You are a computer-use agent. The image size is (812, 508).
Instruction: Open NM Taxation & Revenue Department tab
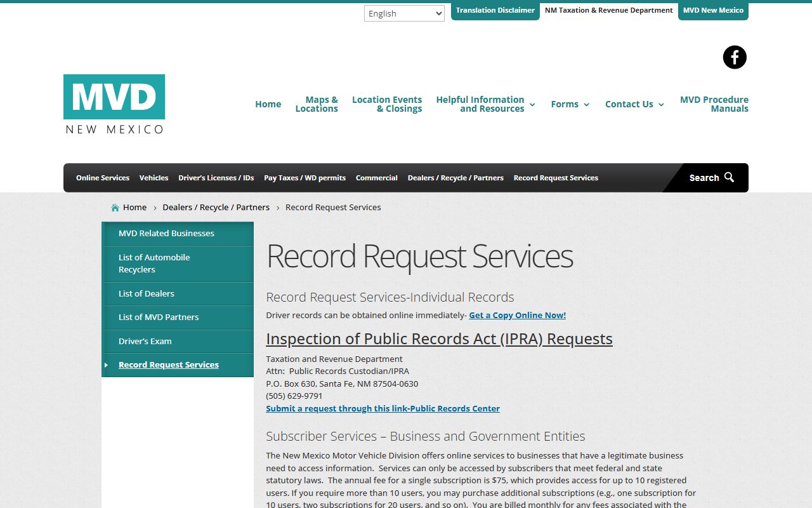coord(609,11)
